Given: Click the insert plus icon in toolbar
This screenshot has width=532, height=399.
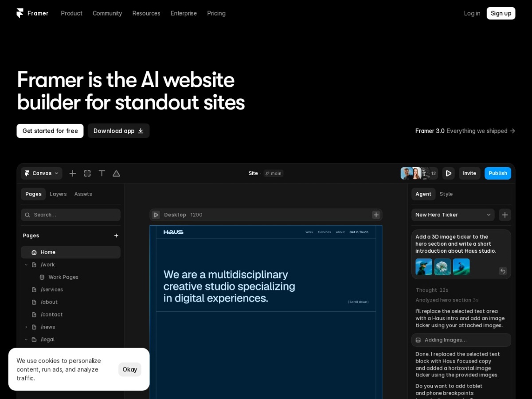Looking at the screenshot, I should pyautogui.click(x=73, y=173).
